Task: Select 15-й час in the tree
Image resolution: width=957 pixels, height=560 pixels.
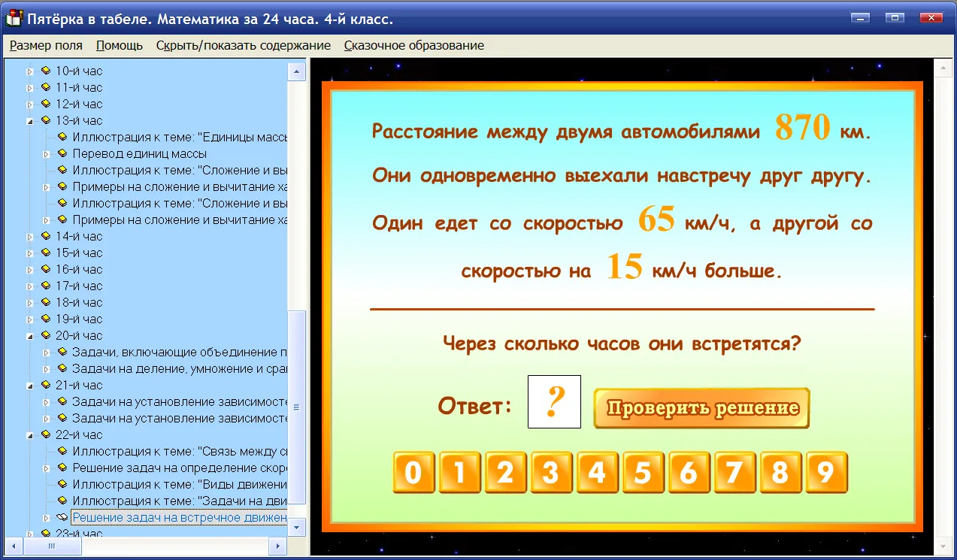Action: (x=79, y=253)
